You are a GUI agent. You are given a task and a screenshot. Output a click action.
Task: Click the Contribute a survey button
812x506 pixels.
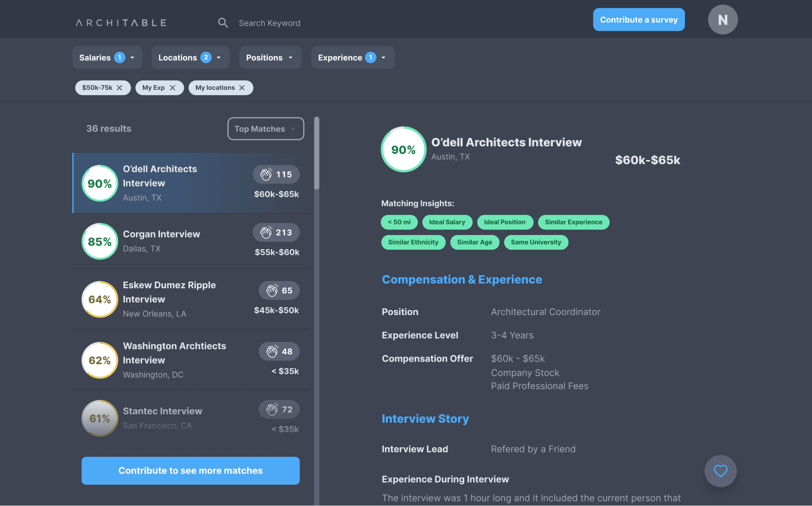coord(638,20)
